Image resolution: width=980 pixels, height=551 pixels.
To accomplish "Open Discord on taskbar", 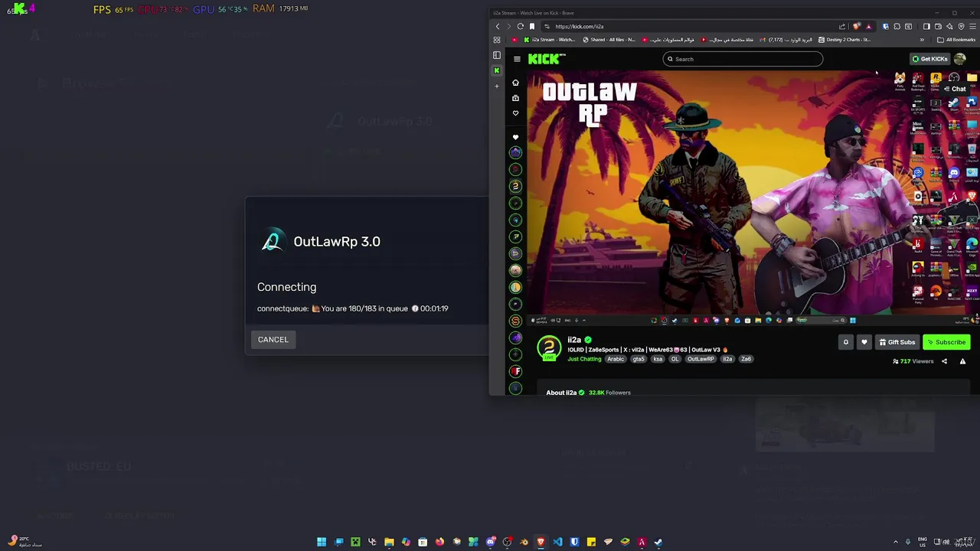I will (x=490, y=542).
